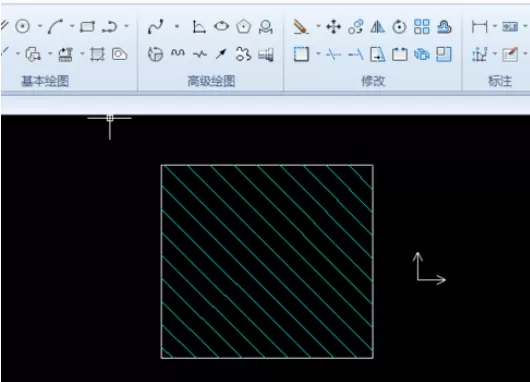
Task: Expand the Polyline tool dropdown arrow
Action: (x=126, y=26)
